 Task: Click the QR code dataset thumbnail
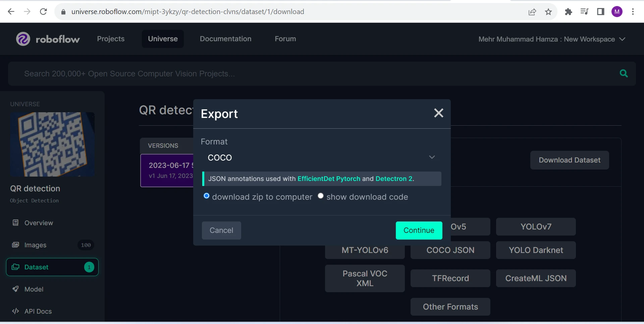click(x=52, y=144)
